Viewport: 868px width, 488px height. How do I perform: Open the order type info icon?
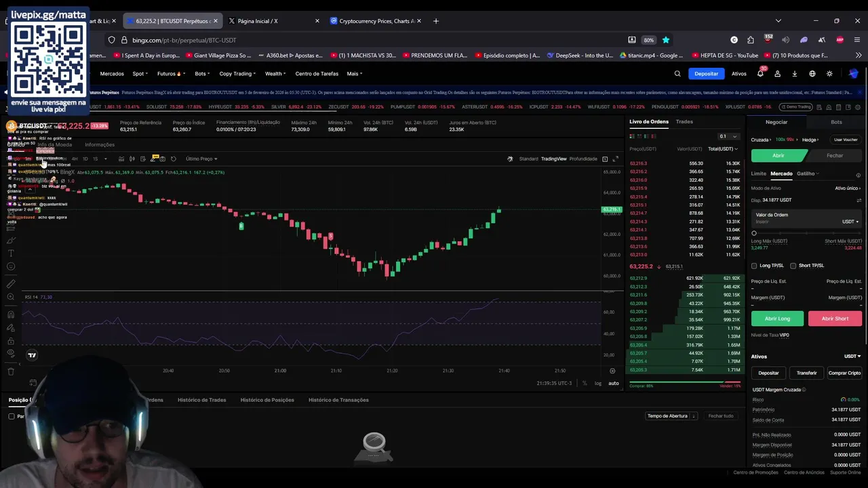[859, 175]
